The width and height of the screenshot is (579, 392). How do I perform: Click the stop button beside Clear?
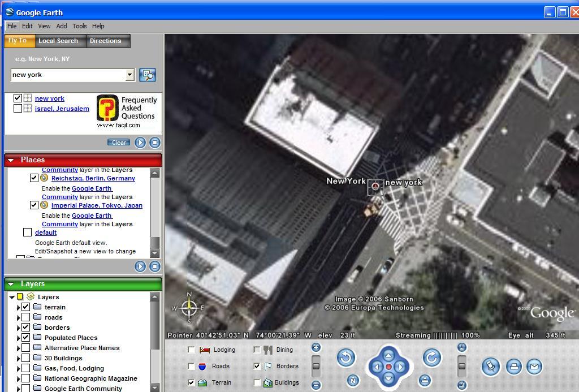(155, 143)
